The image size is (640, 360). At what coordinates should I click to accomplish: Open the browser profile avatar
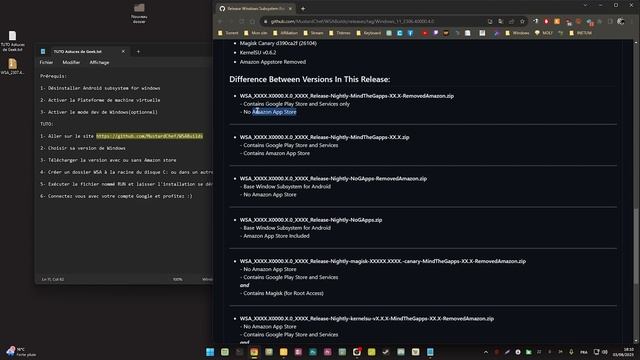621,21
